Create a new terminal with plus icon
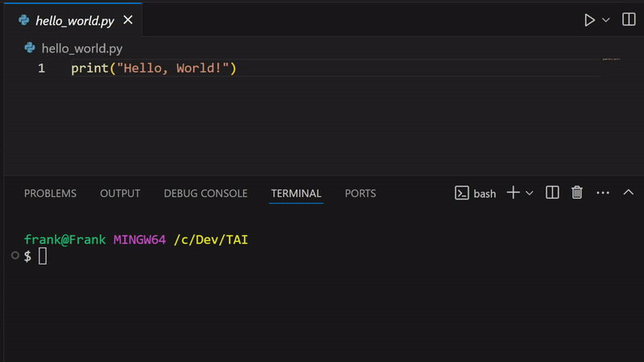 (513, 192)
